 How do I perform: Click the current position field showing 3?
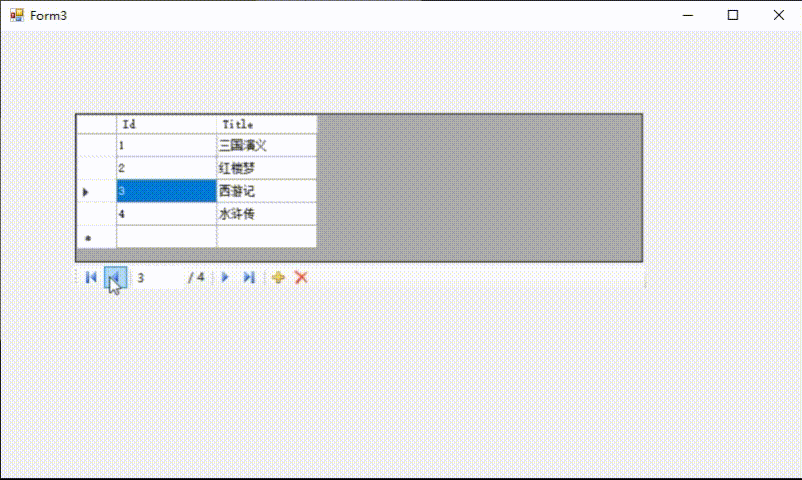click(158, 277)
